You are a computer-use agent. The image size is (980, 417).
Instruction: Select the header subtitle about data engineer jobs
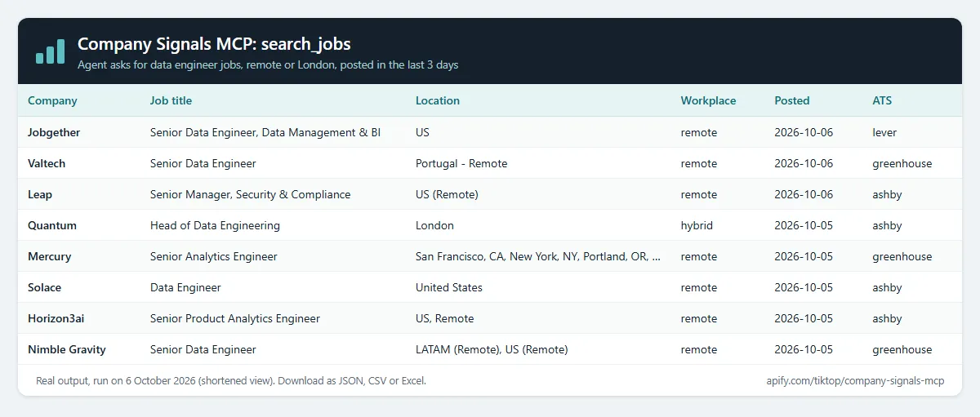[x=268, y=64]
